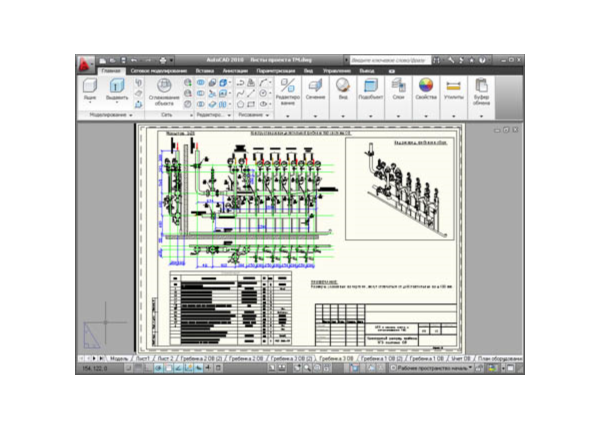Open the Утилиты (Utilities) panel button
Viewport: 600px width, 428px height.
[454, 90]
